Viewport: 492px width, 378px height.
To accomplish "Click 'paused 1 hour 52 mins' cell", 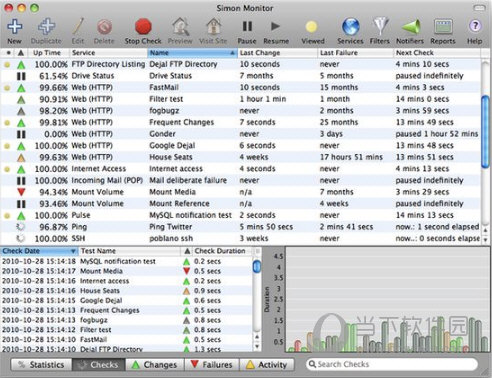I will tap(437, 134).
